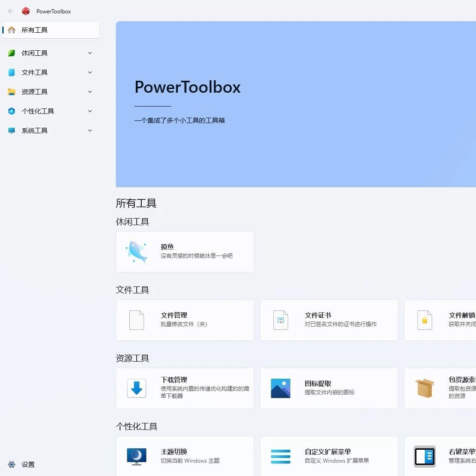Click the panel icon of 右键菜单 card
This screenshot has width=476, height=476.
pyautogui.click(x=425, y=456)
